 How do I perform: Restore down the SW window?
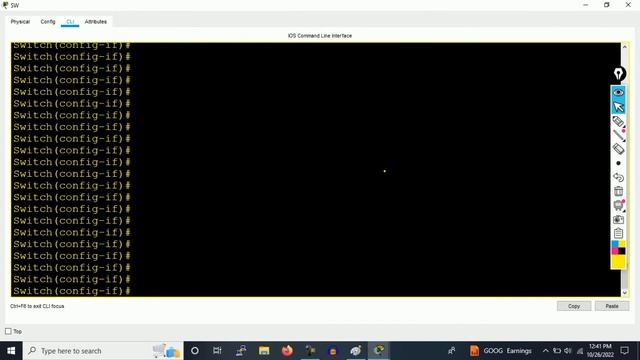pos(607,5)
